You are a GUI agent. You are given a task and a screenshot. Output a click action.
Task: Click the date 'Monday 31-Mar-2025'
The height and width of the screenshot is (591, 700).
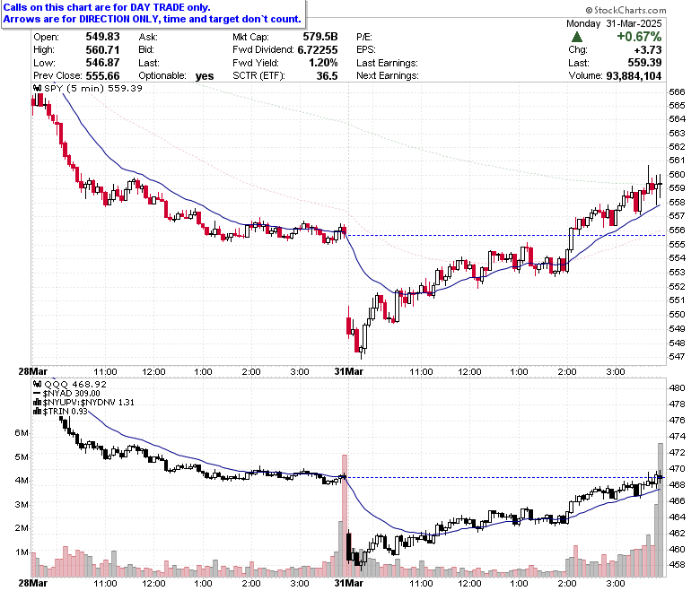[614, 23]
